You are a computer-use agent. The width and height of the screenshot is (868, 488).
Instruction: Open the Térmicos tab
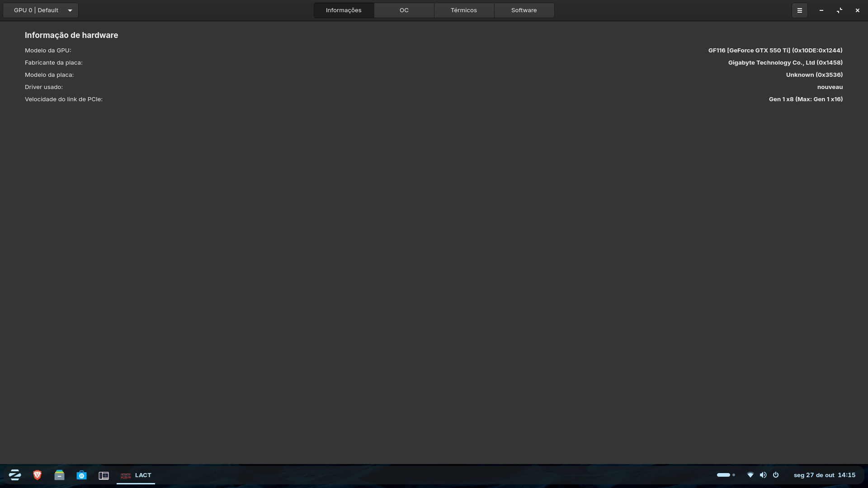coord(463,10)
